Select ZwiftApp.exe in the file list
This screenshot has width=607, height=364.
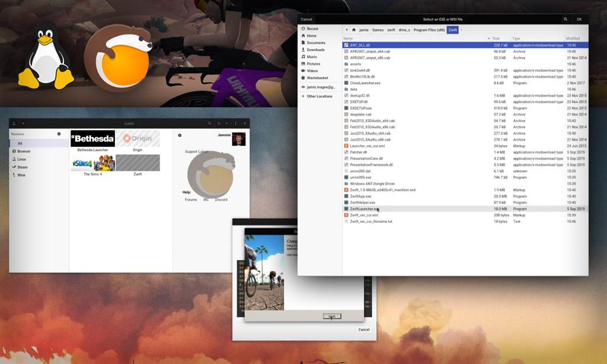tap(465, 196)
